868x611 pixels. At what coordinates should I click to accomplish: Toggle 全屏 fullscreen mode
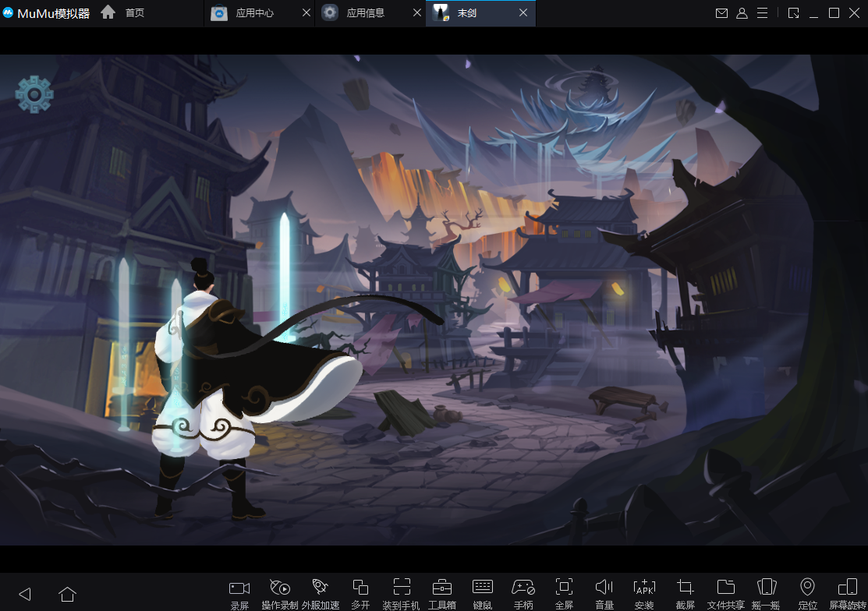tap(564, 595)
